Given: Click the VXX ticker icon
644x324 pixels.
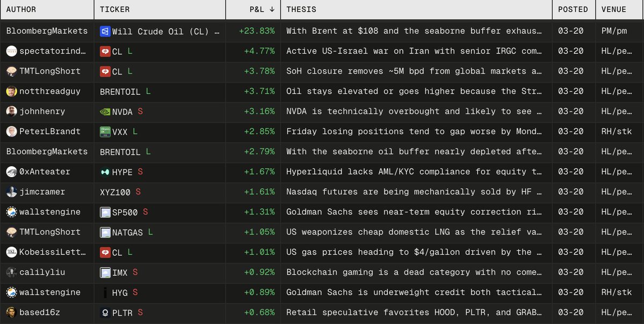Looking at the screenshot, I should point(105,131).
